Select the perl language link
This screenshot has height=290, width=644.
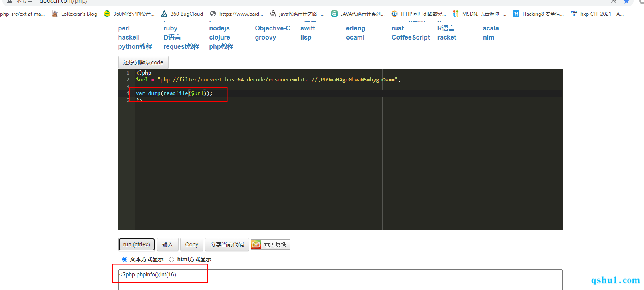coord(124,28)
